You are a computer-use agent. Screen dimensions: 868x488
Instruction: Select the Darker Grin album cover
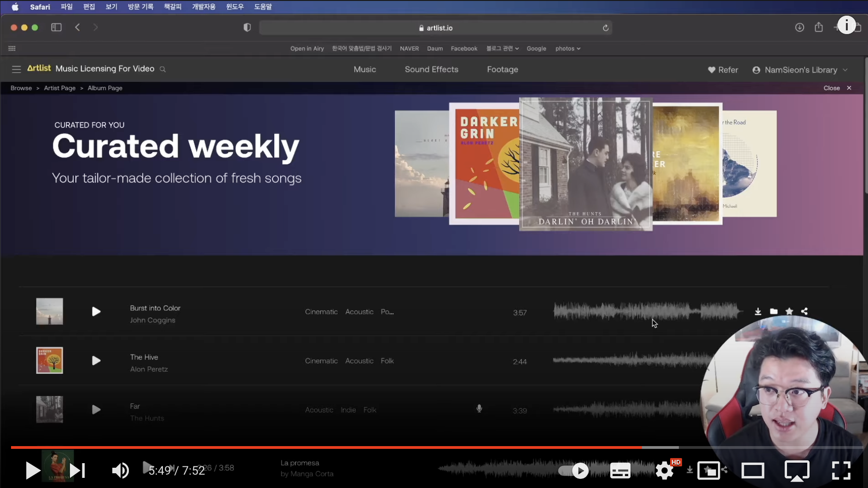(x=484, y=163)
